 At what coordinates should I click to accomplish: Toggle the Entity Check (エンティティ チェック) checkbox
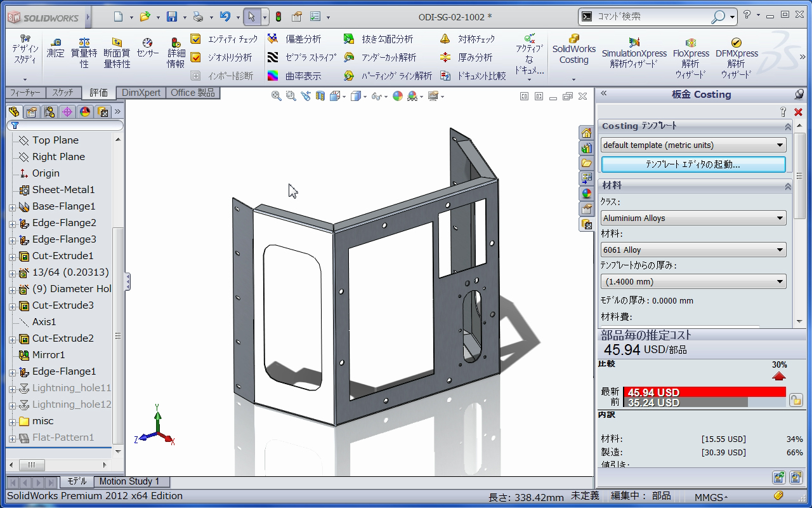coord(196,39)
